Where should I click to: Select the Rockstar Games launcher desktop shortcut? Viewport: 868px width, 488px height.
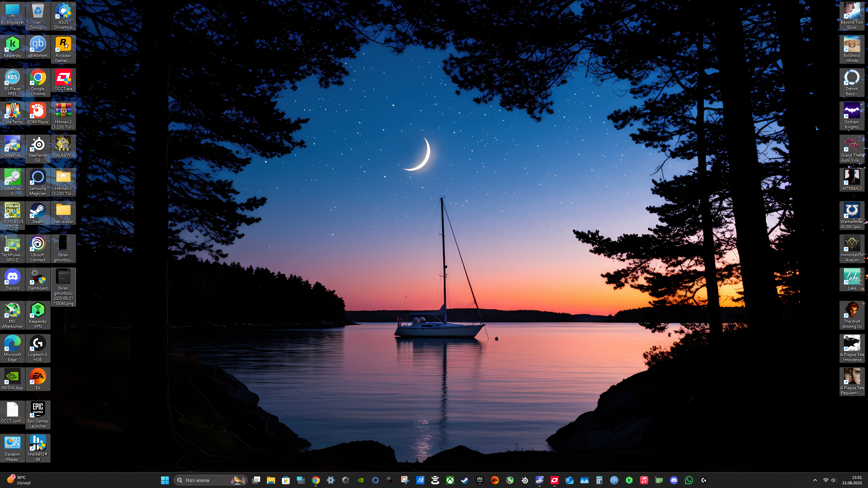click(63, 49)
